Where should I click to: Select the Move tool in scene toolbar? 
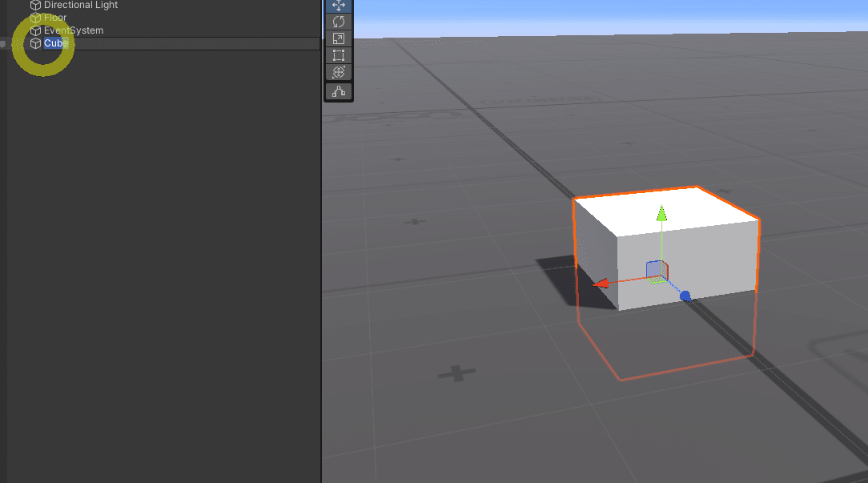point(338,6)
